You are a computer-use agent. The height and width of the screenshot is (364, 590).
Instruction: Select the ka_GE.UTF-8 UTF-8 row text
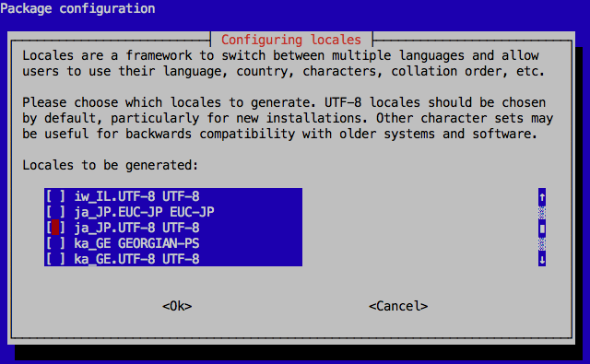click(136, 259)
